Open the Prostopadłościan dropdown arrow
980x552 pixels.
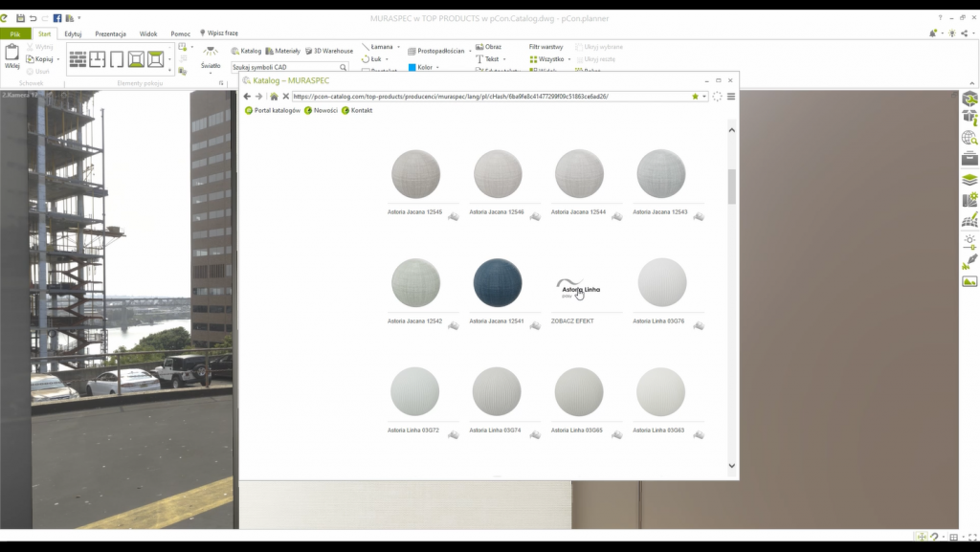coord(470,51)
